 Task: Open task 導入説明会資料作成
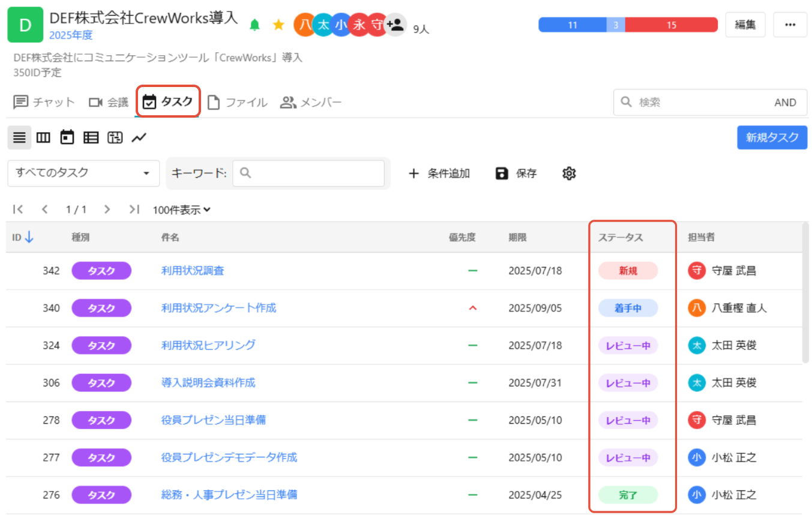tap(208, 382)
